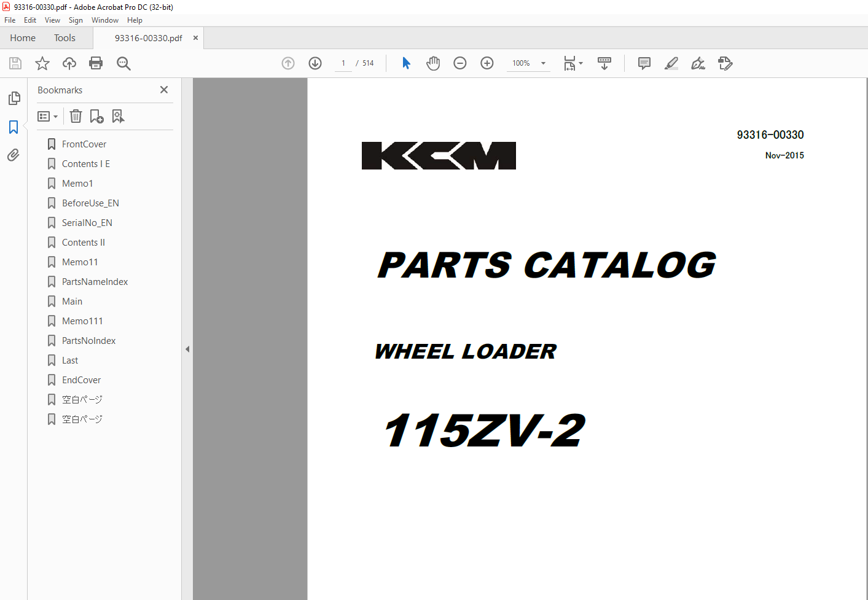Click the share and edit toolbar icon
The height and width of the screenshot is (600, 868).
click(x=725, y=63)
